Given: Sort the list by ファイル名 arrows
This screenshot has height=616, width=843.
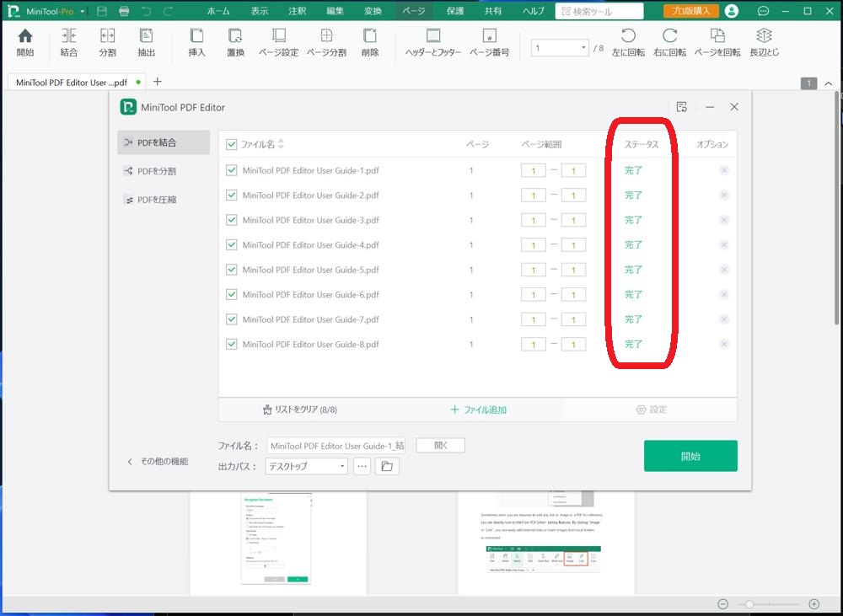Looking at the screenshot, I should pos(281,144).
